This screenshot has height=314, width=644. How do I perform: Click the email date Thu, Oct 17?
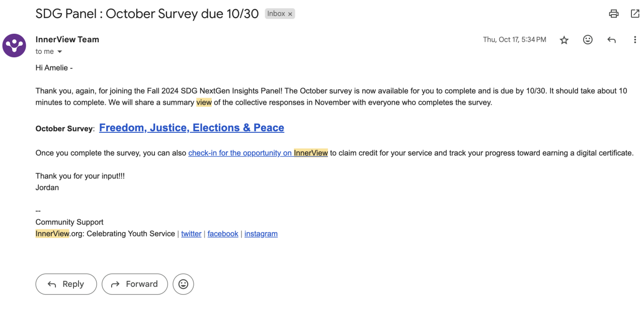pos(514,40)
